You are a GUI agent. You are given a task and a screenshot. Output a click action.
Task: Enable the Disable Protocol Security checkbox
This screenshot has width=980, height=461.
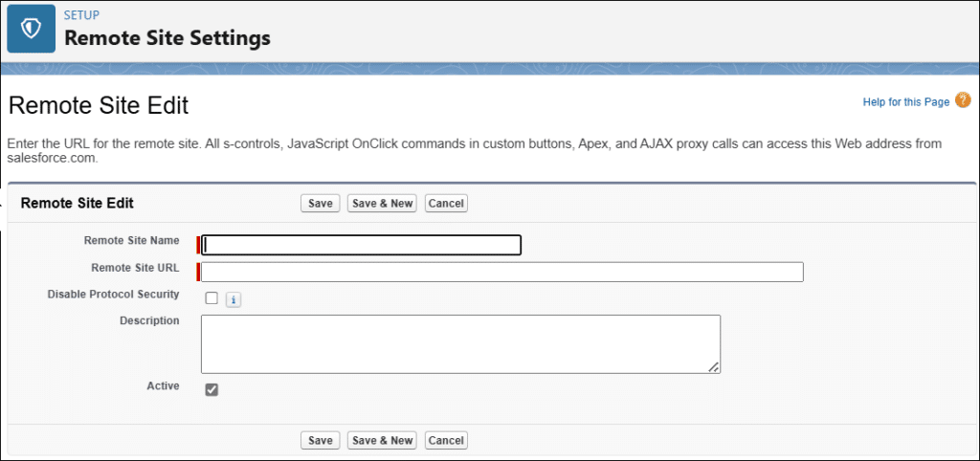(212, 298)
